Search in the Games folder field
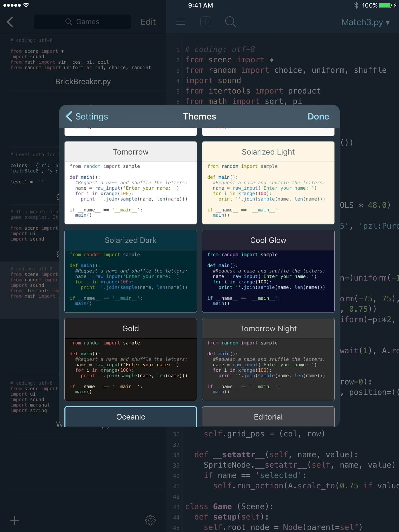This screenshot has height=532, width=399. [x=82, y=22]
